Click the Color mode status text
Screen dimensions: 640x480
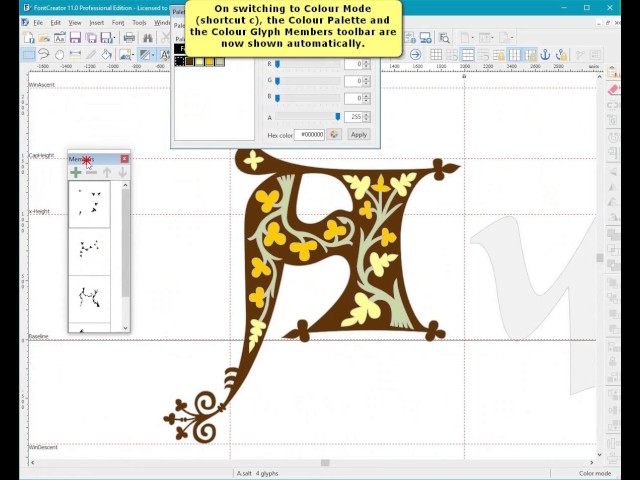[595, 473]
